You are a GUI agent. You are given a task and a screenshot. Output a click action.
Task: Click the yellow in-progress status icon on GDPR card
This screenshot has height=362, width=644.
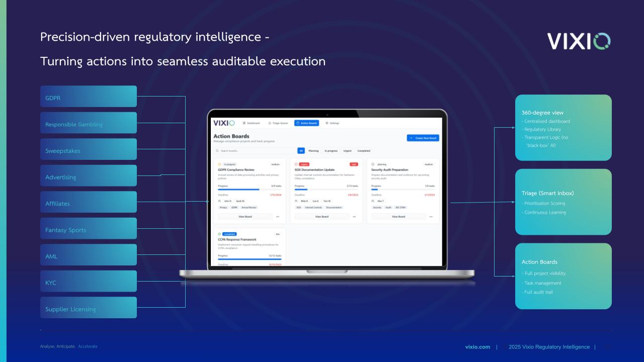click(219, 164)
